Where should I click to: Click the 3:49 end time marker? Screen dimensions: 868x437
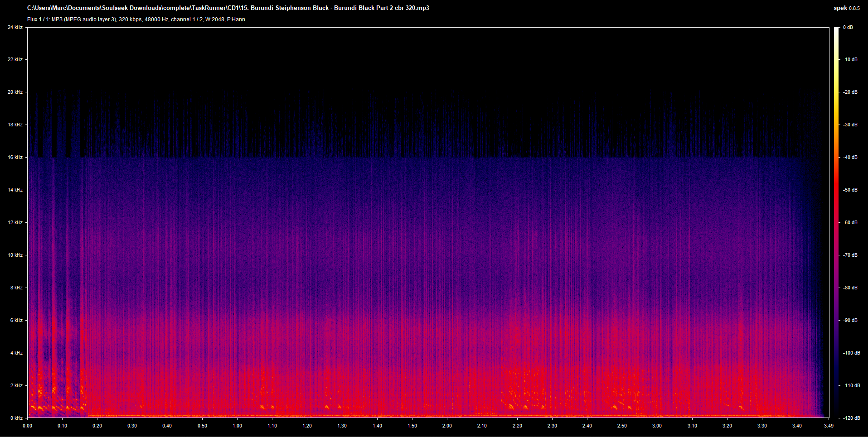tap(829, 426)
